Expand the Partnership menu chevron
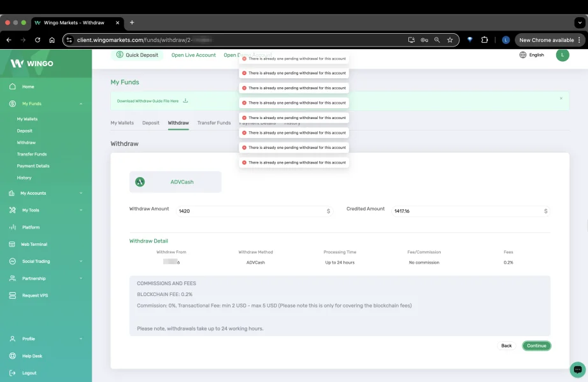 81,278
